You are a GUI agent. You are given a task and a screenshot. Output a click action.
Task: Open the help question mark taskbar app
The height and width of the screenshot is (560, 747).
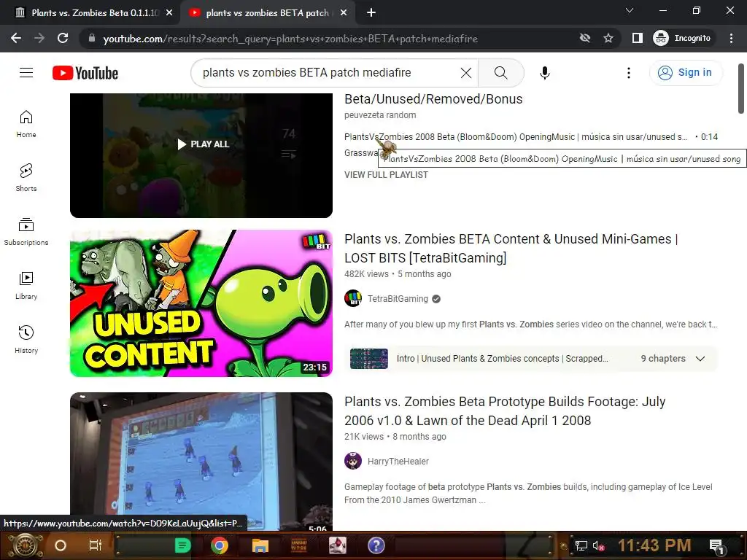pyautogui.click(x=376, y=545)
